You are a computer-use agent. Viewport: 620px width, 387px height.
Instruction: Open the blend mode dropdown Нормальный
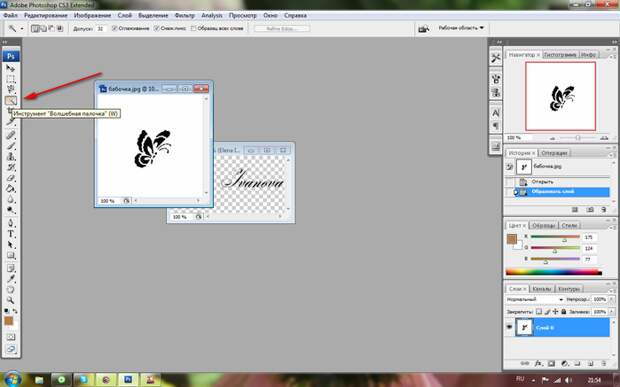click(535, 300)
